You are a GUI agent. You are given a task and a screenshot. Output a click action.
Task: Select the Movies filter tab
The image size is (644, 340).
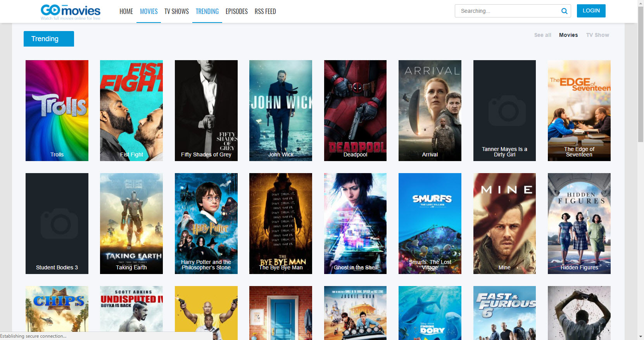pyautogui.click(x=568, y=35)
